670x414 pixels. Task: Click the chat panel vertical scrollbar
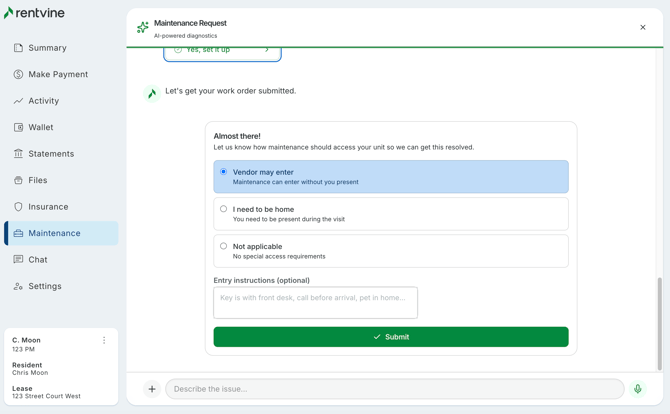(x=659, y=325)
